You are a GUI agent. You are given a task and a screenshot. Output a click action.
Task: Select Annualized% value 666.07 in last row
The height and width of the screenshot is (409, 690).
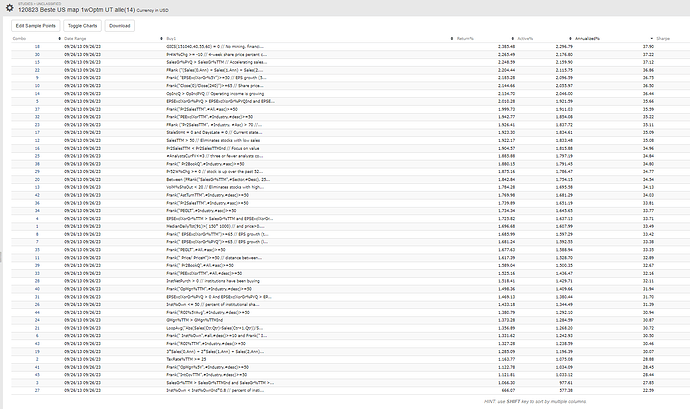(508, 391)
